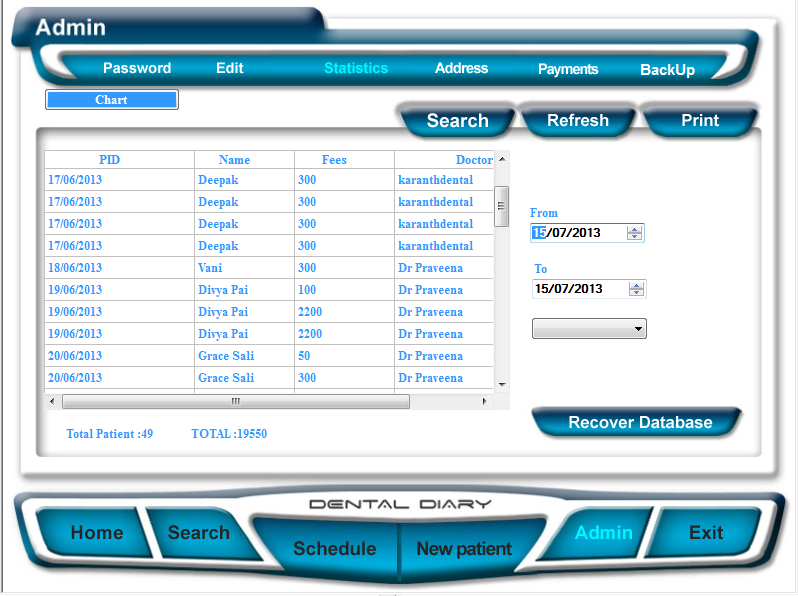Open the To date calendar dropdown
798x596 pixels.
point(636,289)
